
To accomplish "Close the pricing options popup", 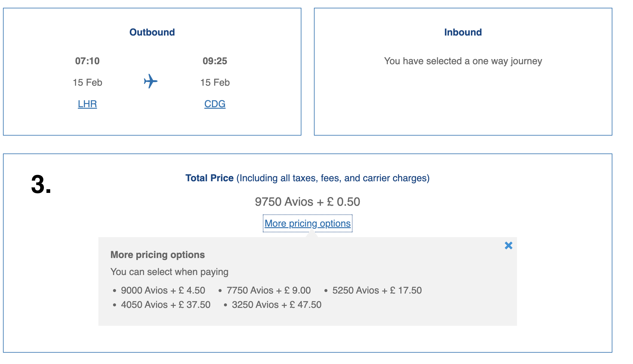I will [508, 245].
